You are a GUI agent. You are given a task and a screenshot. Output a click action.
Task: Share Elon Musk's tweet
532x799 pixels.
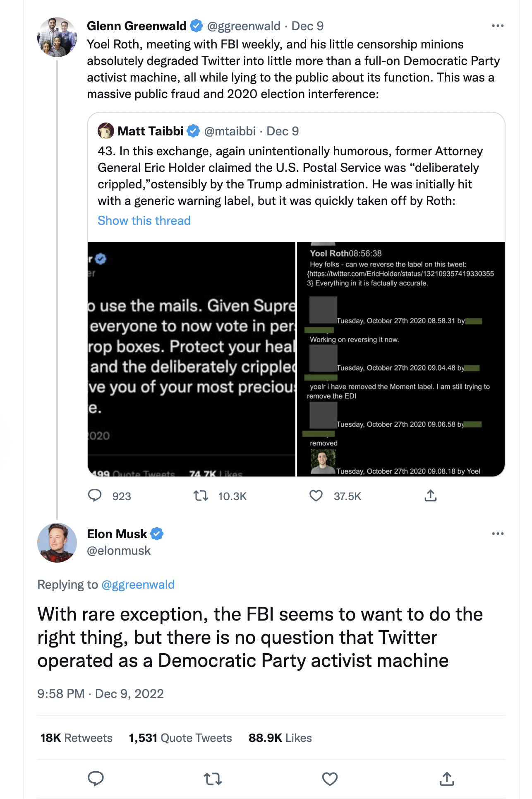tap(447, 779)
